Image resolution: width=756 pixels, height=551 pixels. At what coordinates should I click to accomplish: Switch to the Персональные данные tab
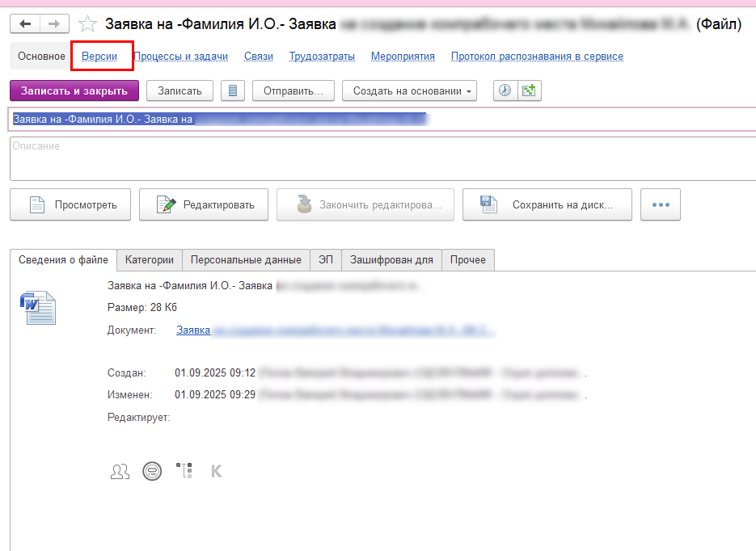tap(246, 259)
